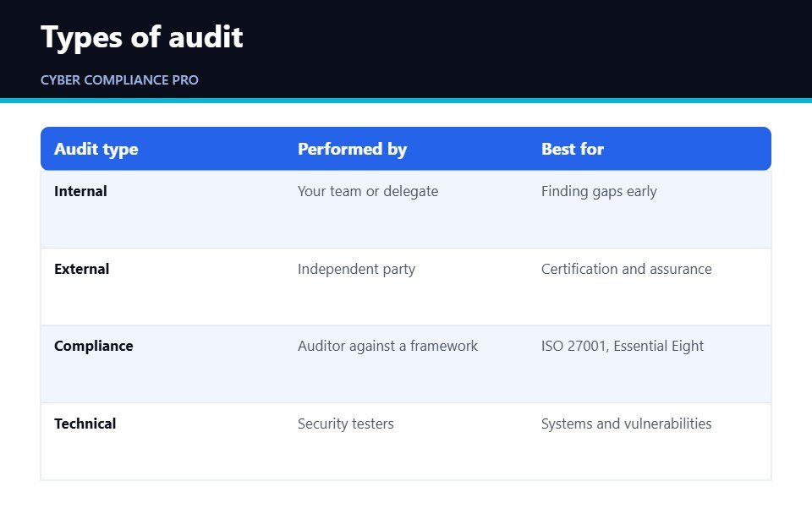Click 'Your team or delegate' cell
This screenshot has width=812, height=514.
tap(368, 192)
